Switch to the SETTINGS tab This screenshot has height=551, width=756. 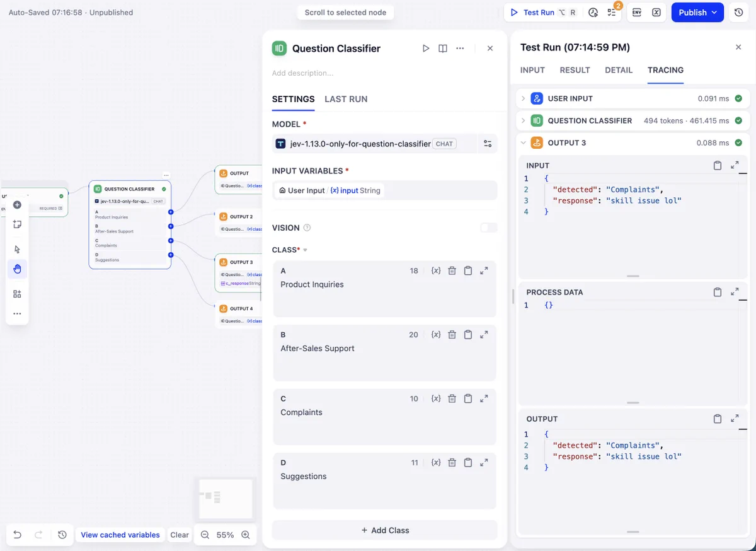point(294,99)
